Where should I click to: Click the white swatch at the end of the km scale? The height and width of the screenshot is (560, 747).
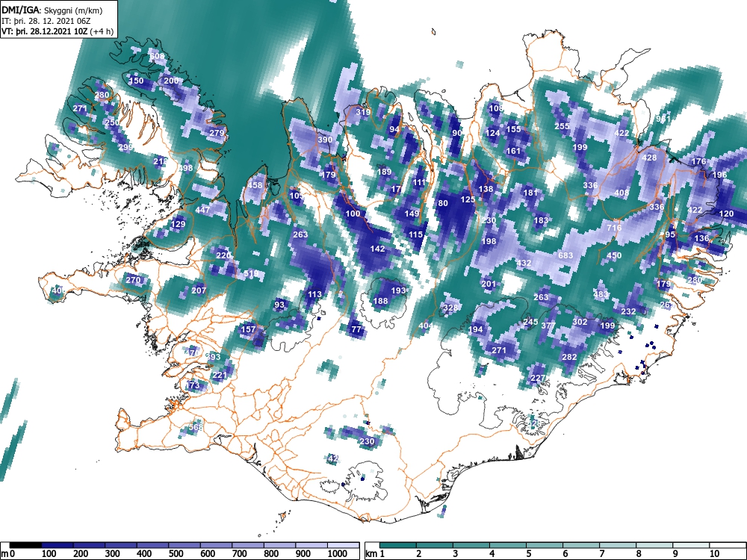[727, 545]
